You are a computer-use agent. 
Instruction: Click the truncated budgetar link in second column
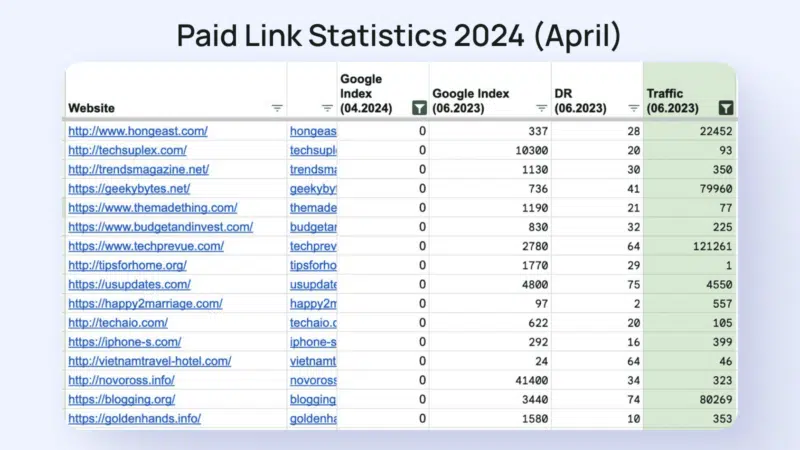(313, 227)
